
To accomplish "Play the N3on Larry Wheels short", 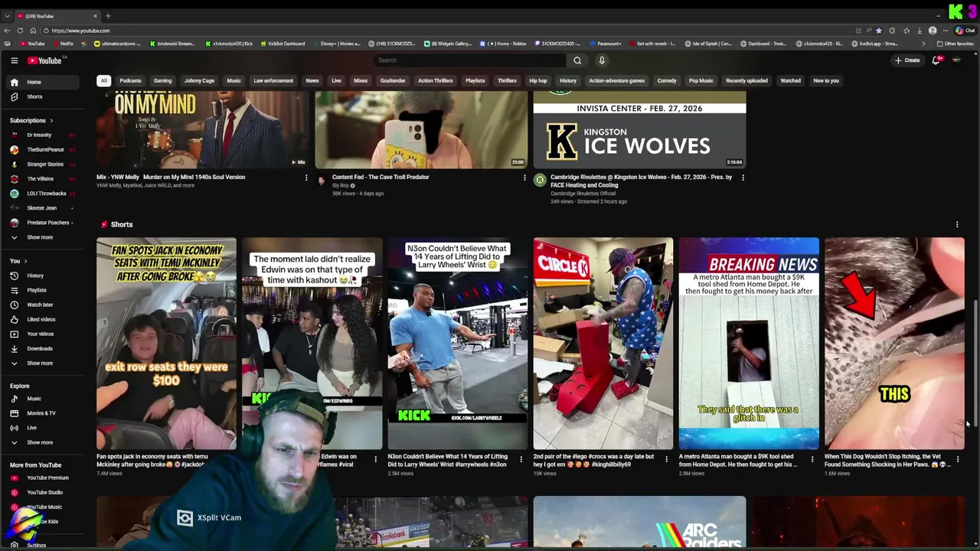I will (x=458, y=343).
